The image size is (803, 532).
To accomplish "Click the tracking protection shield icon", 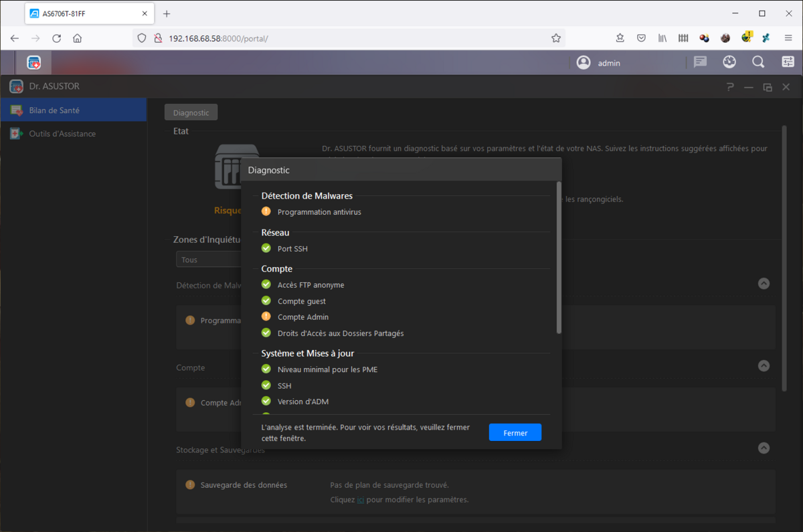I will click(142, 38).
